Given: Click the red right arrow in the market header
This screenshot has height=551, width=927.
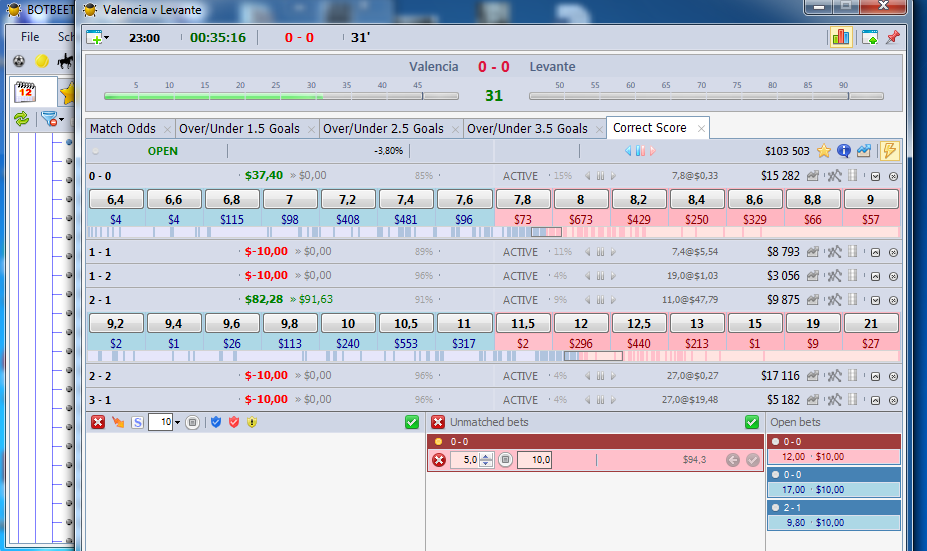Looking at the screenshot, I should tap(653, 151).
